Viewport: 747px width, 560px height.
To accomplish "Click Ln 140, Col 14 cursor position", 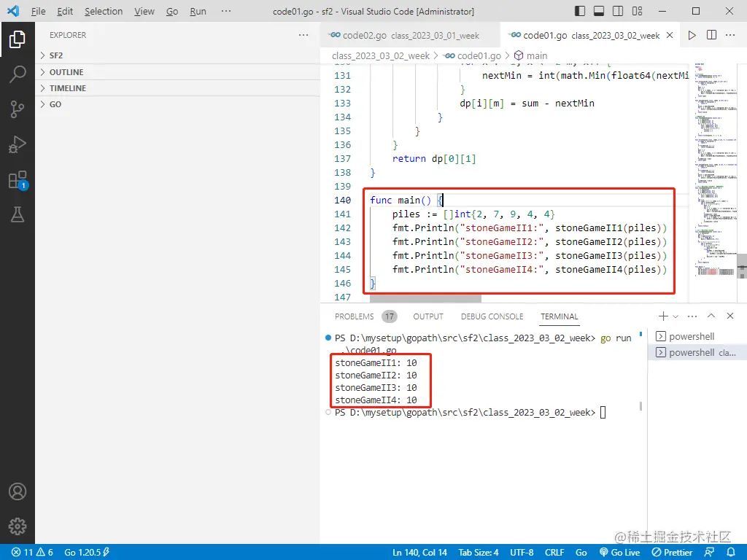I will click(x=419, y=553).
